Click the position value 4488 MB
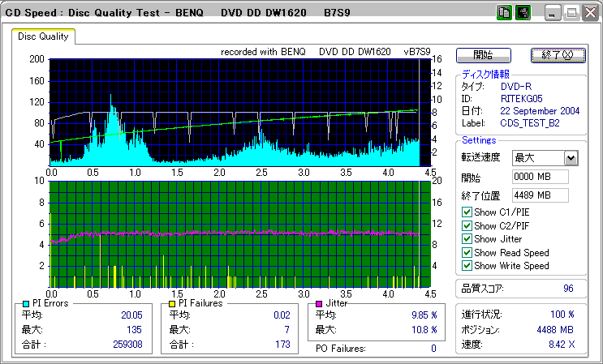This screenshot has width=603, height=364. pyautogui.click(x=555, y=330)
